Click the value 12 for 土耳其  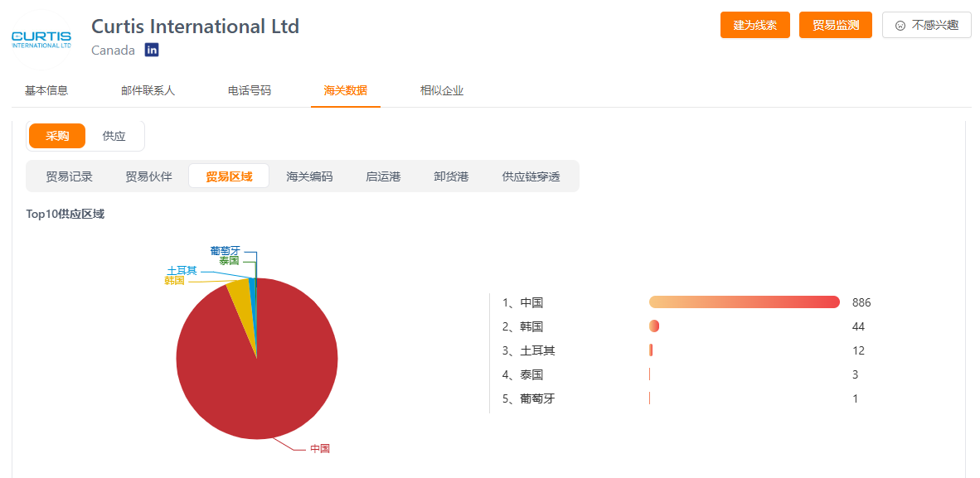859,350
